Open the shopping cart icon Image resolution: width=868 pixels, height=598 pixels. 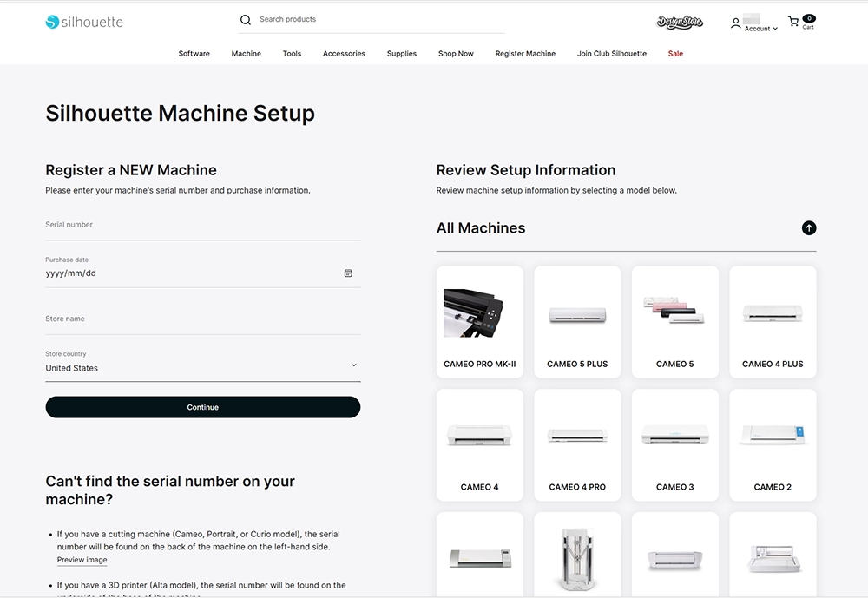[793, 22]
